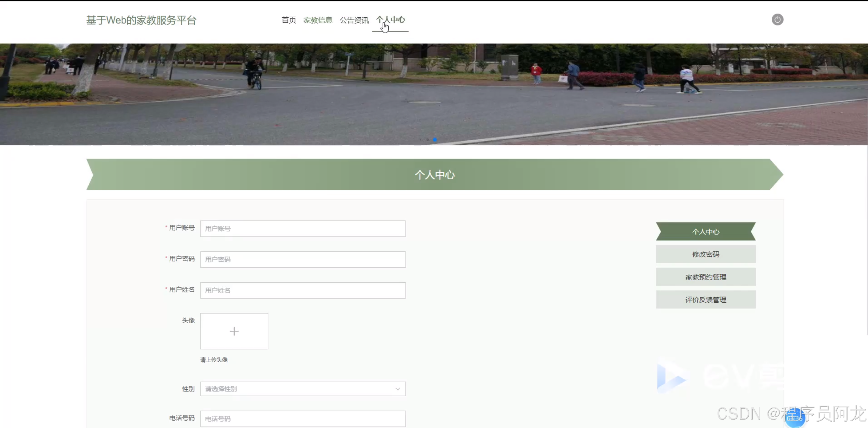Screen dimensions: 868x428
Task: Open the 家教预约管理 sidebar tab
Action: 706,277
